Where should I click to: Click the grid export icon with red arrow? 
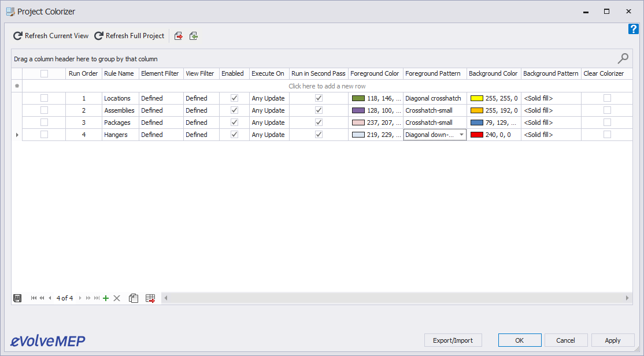150,298
